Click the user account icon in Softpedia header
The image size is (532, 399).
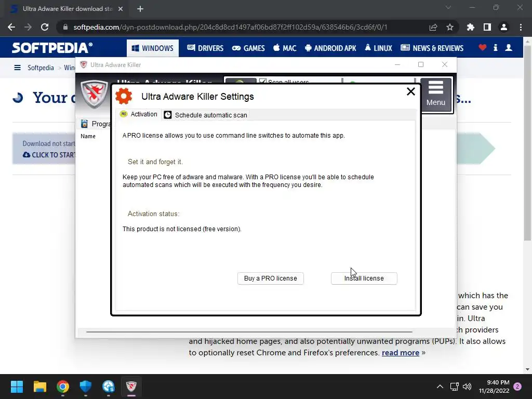coord(508,47)
